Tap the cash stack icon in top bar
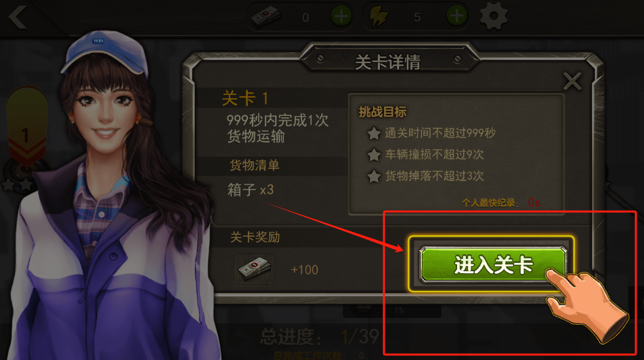 tap(265, 17)
